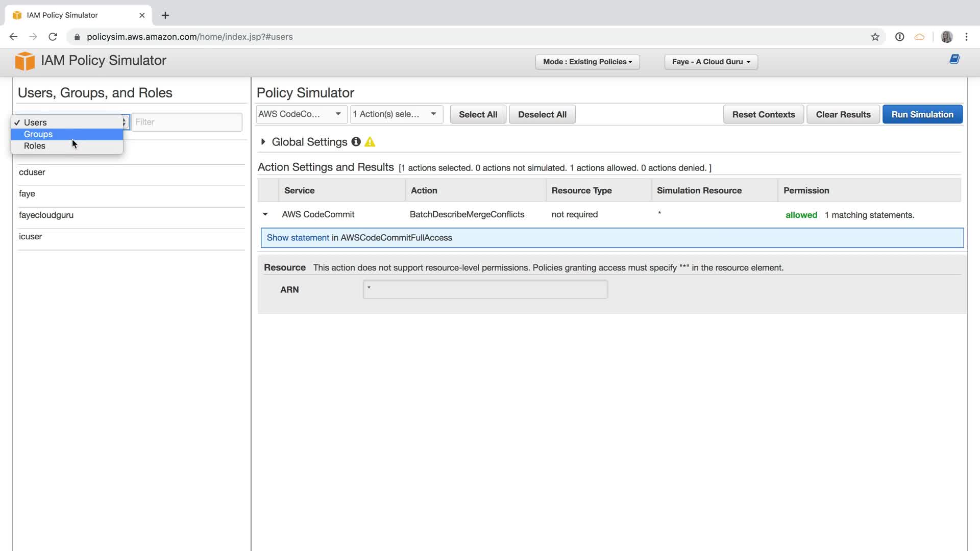This screenshot has width=980, height=551.
Task: Click the browser profile avatar
Action: pyautogui.click(x=946, y=37)
